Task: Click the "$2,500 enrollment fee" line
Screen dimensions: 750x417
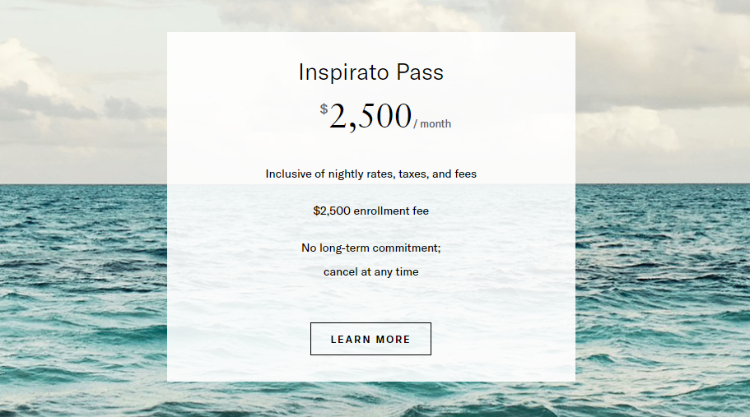Action: (370, 210)
